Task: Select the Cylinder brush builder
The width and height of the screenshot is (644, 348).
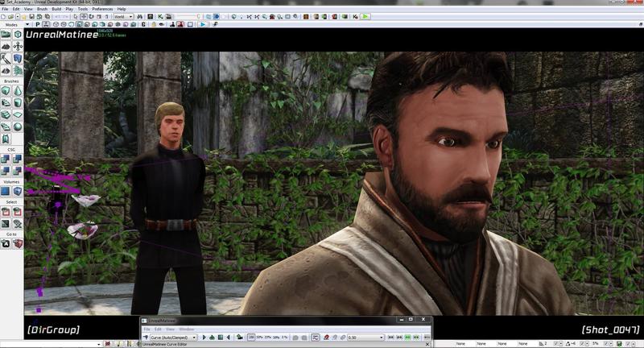Action: [18, 103]
